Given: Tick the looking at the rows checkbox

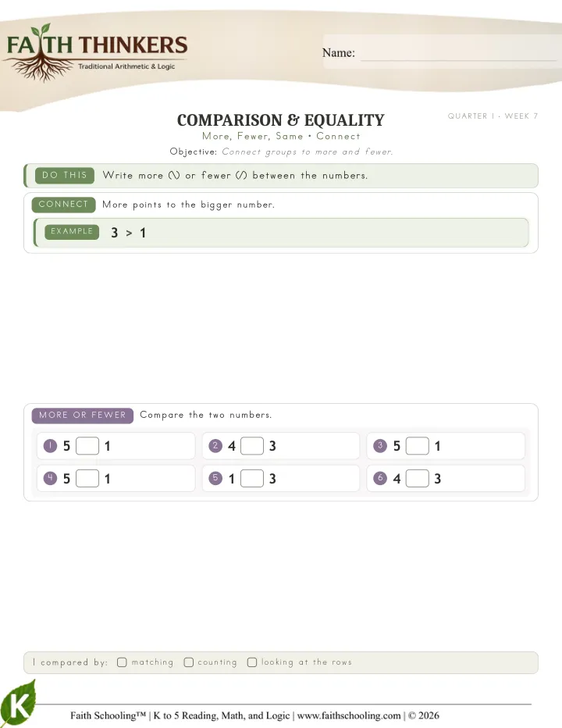Looking at the screenshot, I should pyautogui.click(x=252, y=662).
